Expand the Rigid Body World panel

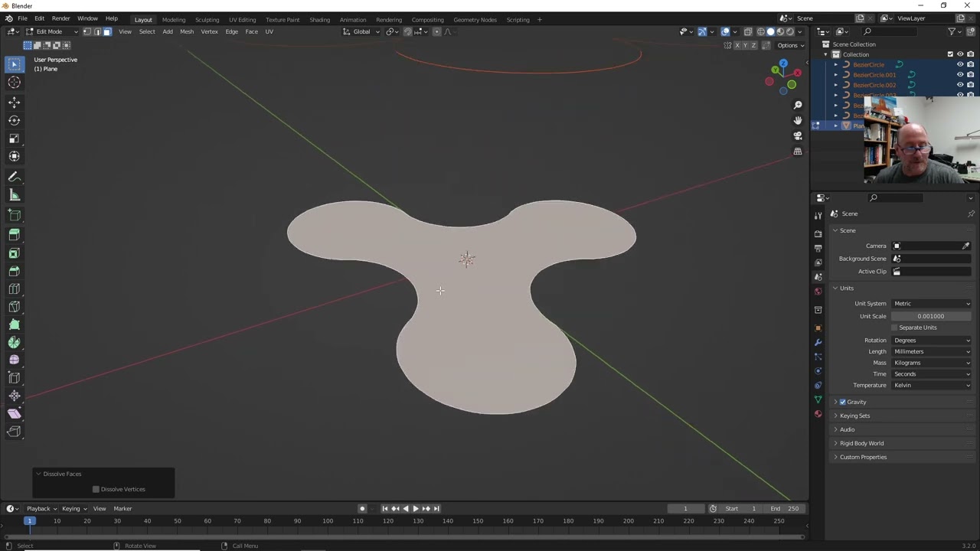(861, 443)
